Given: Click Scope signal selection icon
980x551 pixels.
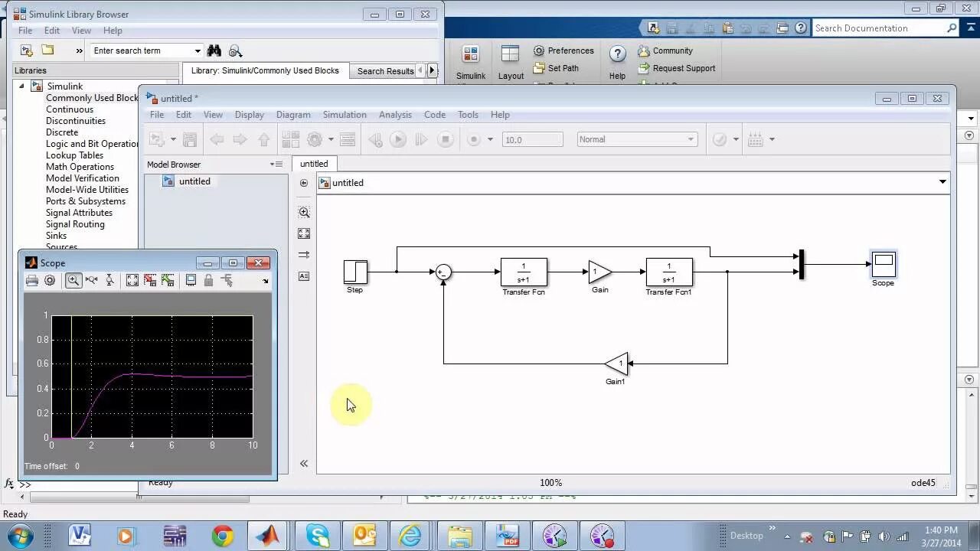Looking at the screenshot, I should 227,281.
